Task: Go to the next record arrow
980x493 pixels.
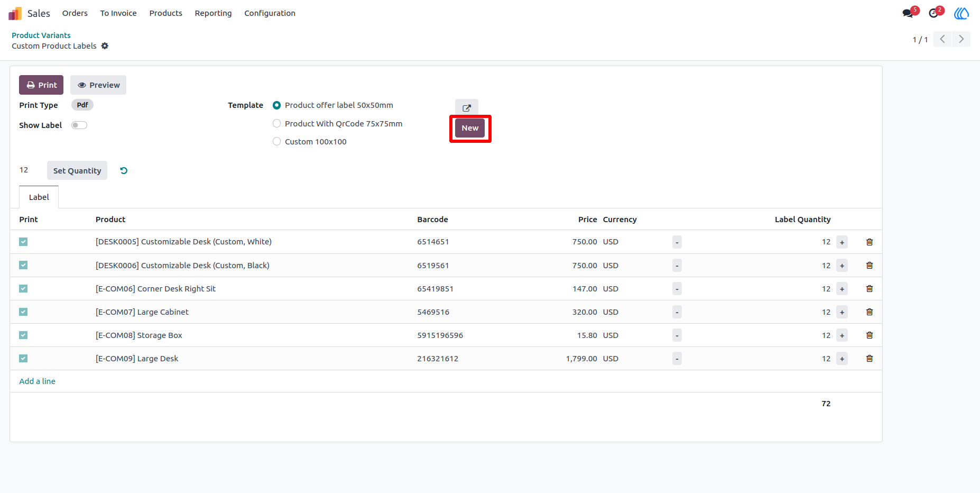Action: 961,39
